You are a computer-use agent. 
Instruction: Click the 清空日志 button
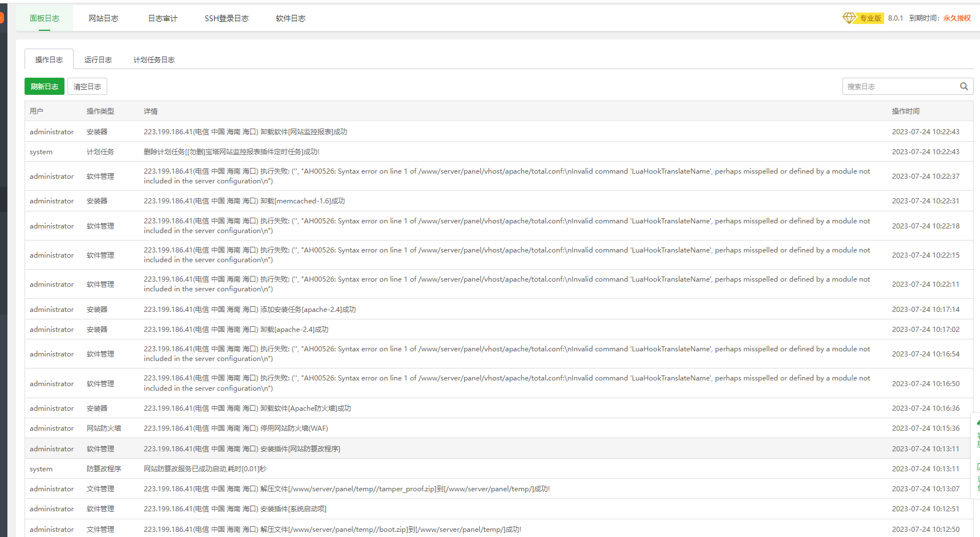click(x=87, y=86)
